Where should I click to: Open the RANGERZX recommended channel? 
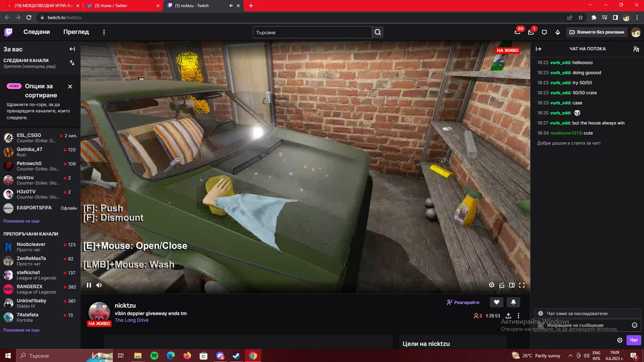[x=40, y=289]
